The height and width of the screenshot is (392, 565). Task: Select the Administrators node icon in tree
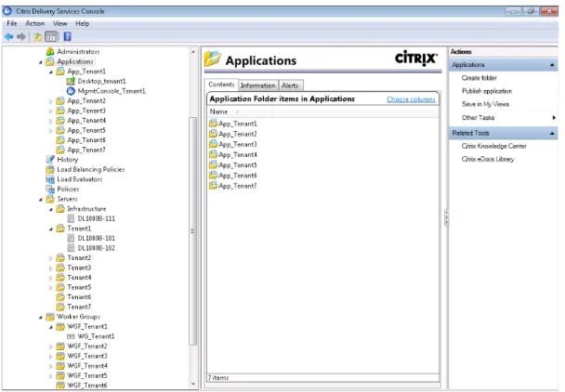pos(50,51)
